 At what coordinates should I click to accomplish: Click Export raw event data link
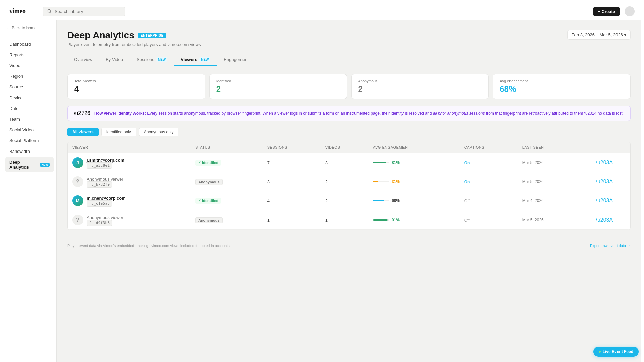coord(610,246)
